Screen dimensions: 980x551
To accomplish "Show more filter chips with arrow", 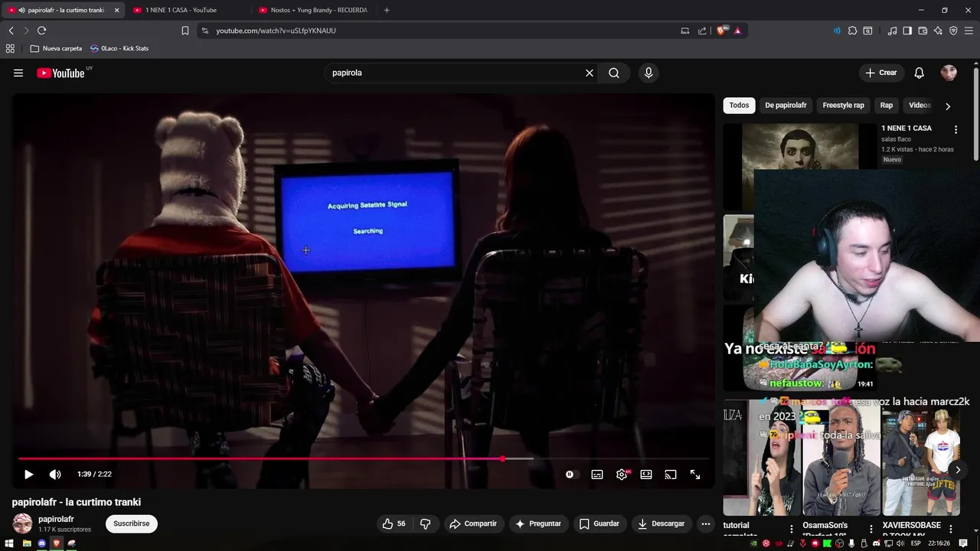I will click(948, 106).
